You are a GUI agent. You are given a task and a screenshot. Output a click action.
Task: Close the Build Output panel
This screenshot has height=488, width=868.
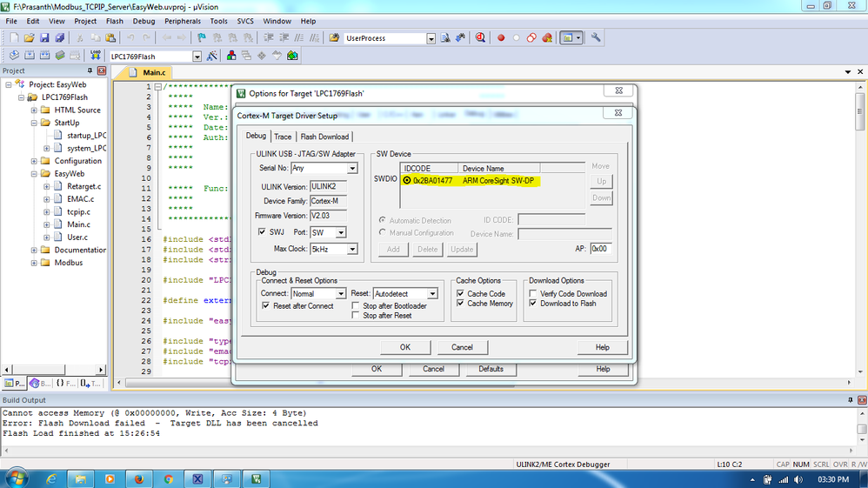point(862,400)
